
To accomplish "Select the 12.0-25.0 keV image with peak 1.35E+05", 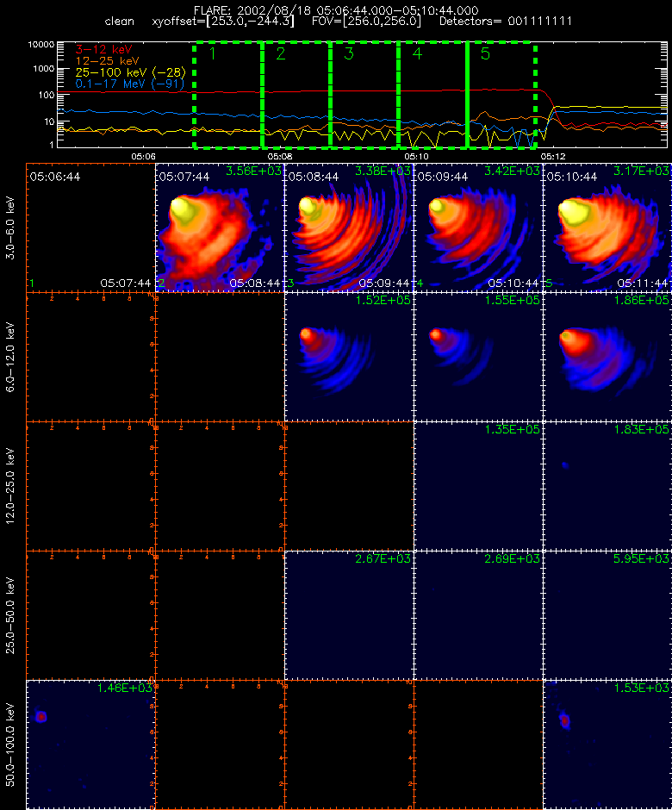I will click(478, 486).
